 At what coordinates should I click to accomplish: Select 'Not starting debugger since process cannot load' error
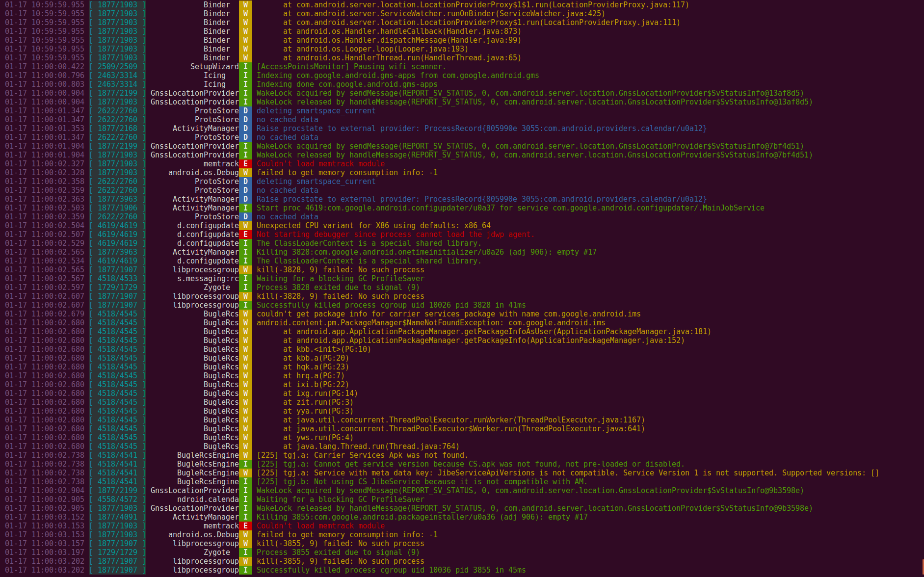(396, 235)
